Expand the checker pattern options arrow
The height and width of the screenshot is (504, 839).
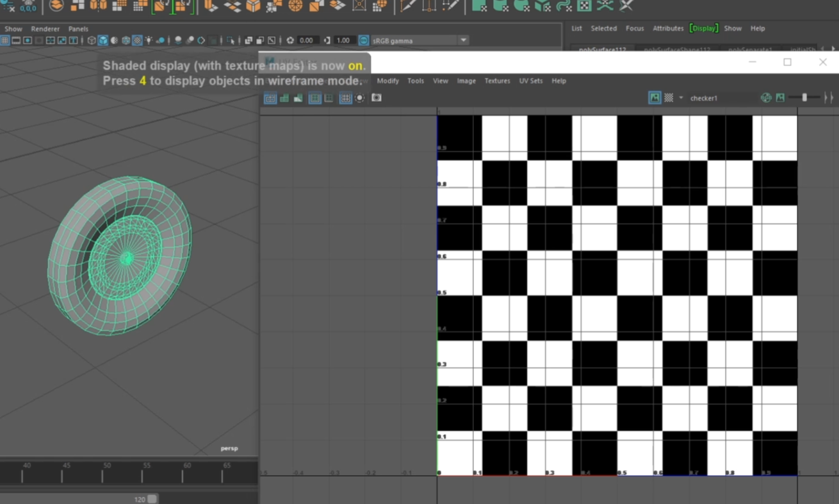pos(681,98)
